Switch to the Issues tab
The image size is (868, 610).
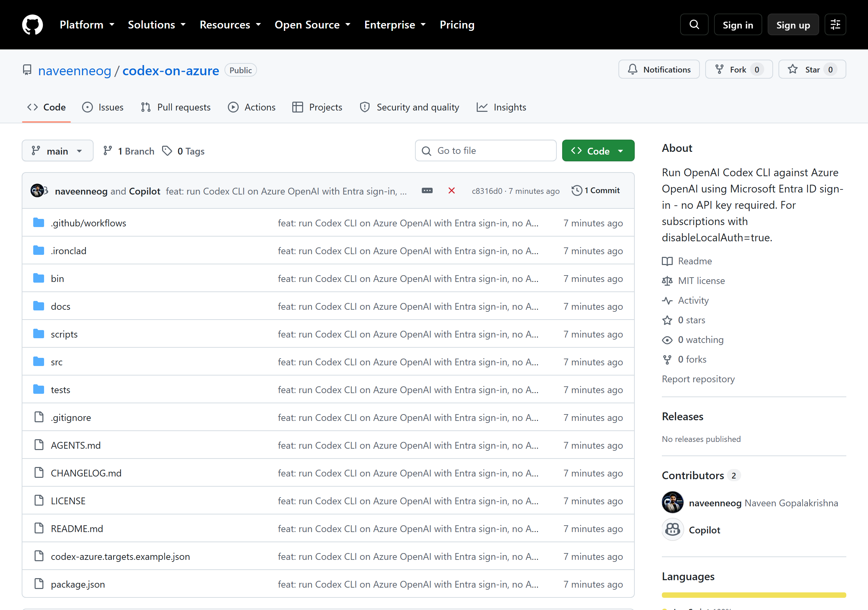(x=103, y=107)
